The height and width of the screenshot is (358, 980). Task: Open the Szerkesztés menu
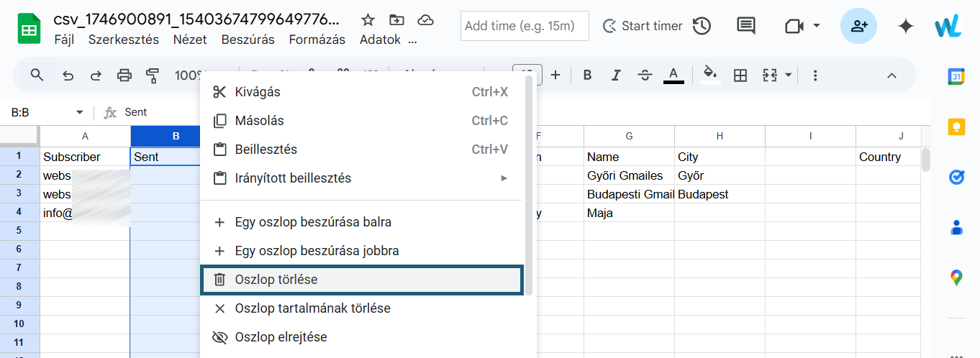(124, 40)
